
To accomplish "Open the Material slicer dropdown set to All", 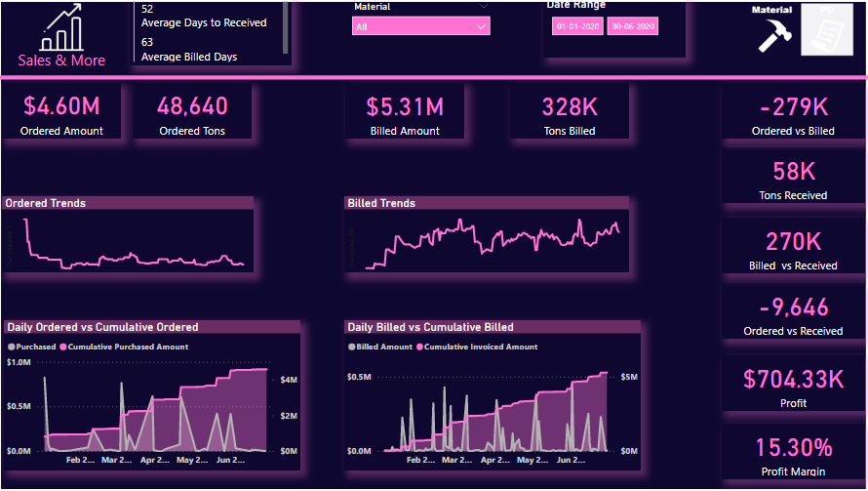I will point(420,26).
